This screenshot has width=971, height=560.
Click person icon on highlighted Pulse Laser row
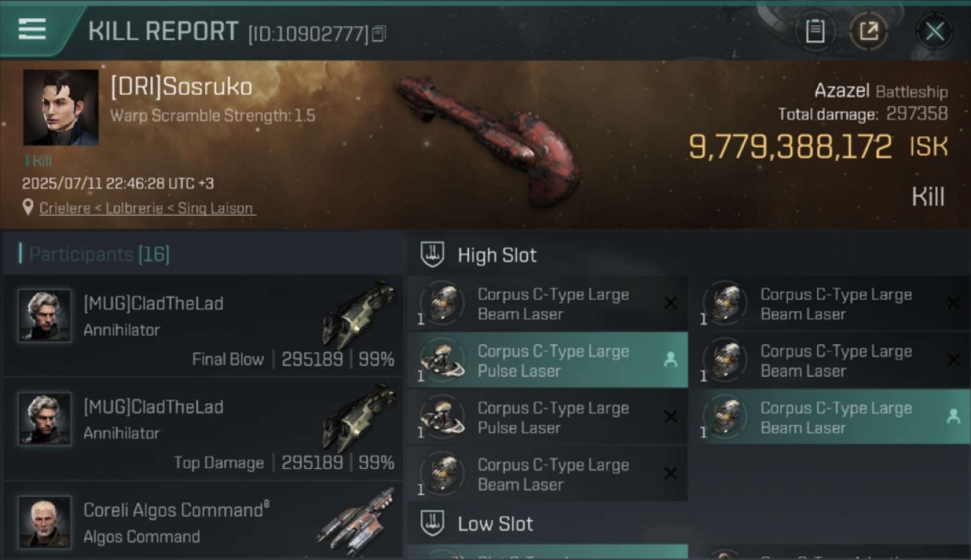[x=670, y=360]
